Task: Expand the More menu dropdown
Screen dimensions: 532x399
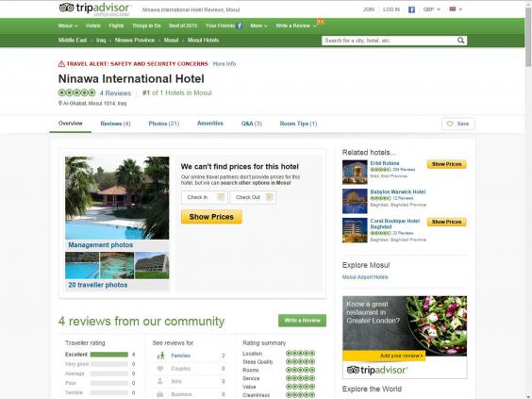Action: click(x=258, y=25)
